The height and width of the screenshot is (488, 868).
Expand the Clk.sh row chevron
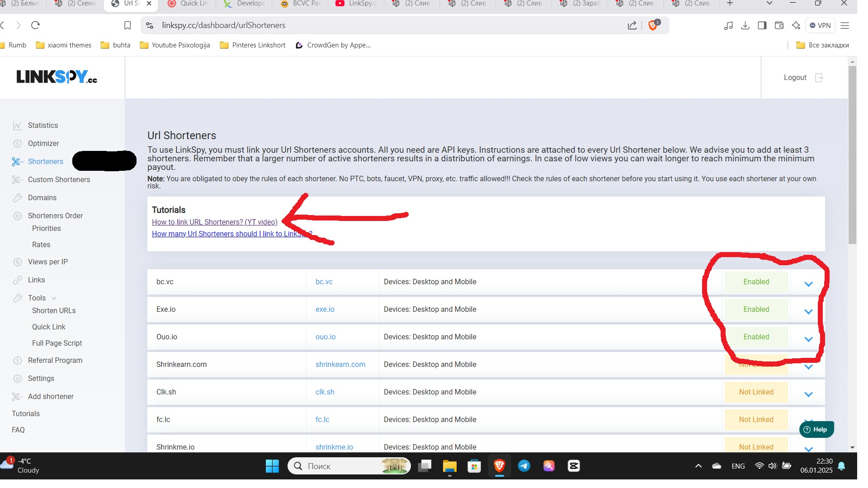coord(808,394)
